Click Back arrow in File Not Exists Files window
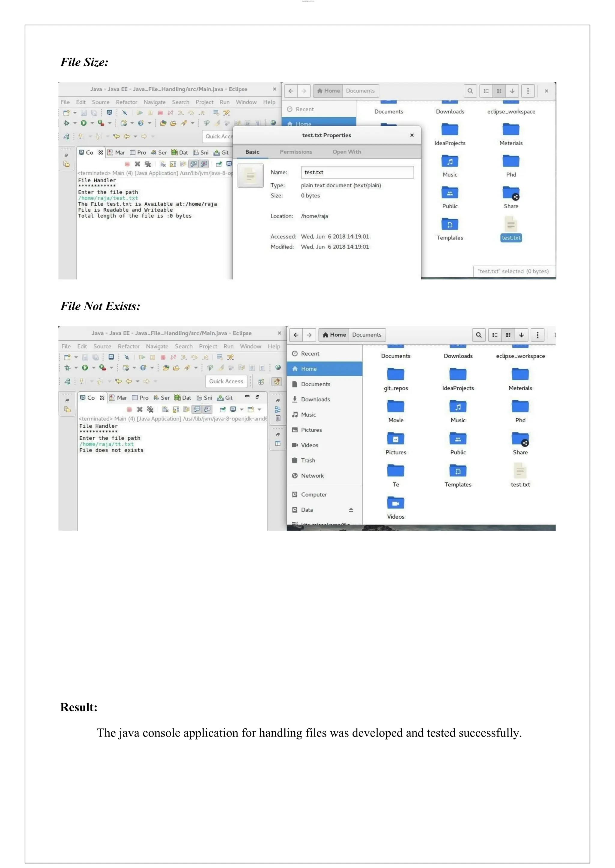This screenshot has height=868, width=615. pos(296,335)
